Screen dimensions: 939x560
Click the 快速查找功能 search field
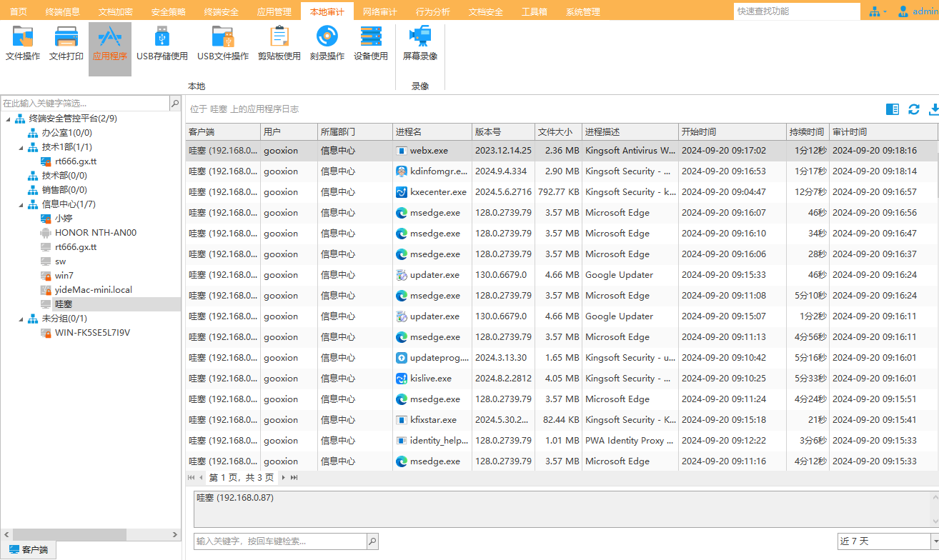[x=796, y=11]
